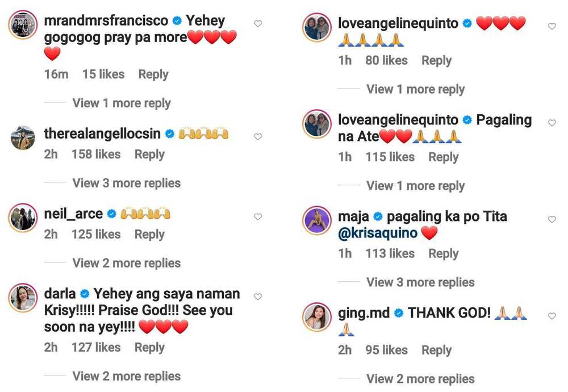Expand 'View 1 more reply' under mrandmrsfrancisco
Viewport: 568px width, 392px height.
pyautogui.click(x=122, y=103)
